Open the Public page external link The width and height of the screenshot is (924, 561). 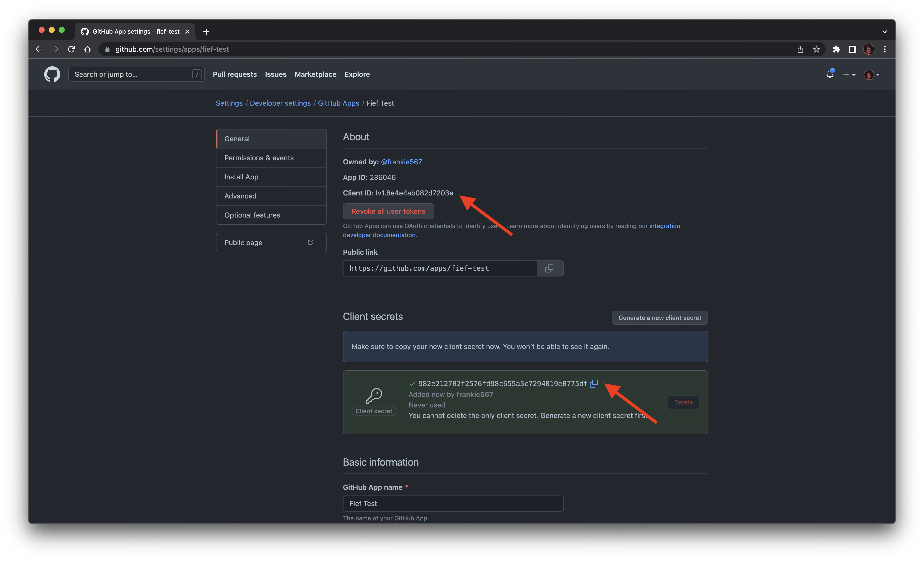click(271, 242)
